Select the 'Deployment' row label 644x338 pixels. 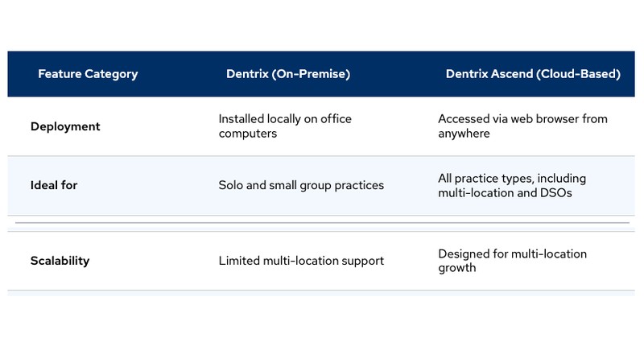coord(65,126)
